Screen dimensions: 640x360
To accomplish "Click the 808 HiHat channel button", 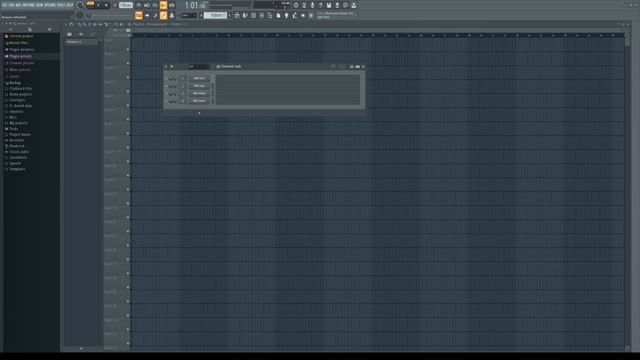I will click(199, 93).
